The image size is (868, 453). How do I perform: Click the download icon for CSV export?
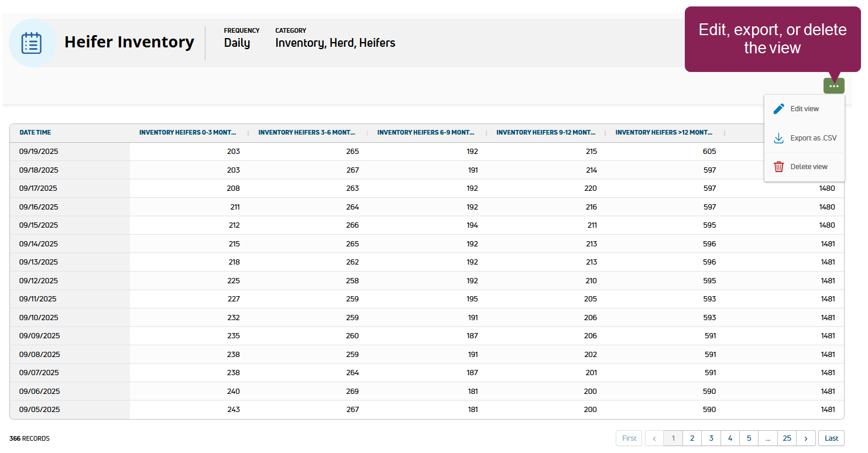[778, 138]
